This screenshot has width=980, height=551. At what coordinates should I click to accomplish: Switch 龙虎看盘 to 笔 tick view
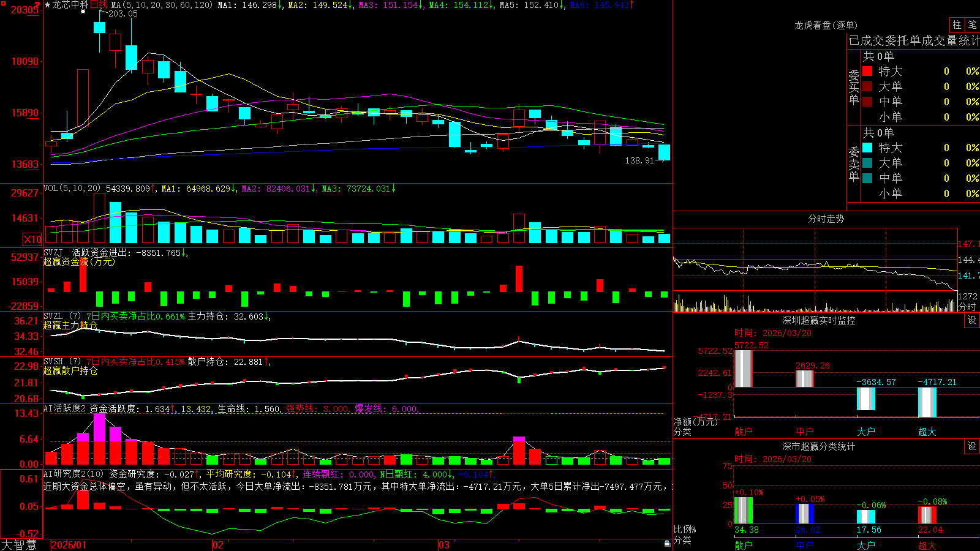click(973, 24)
